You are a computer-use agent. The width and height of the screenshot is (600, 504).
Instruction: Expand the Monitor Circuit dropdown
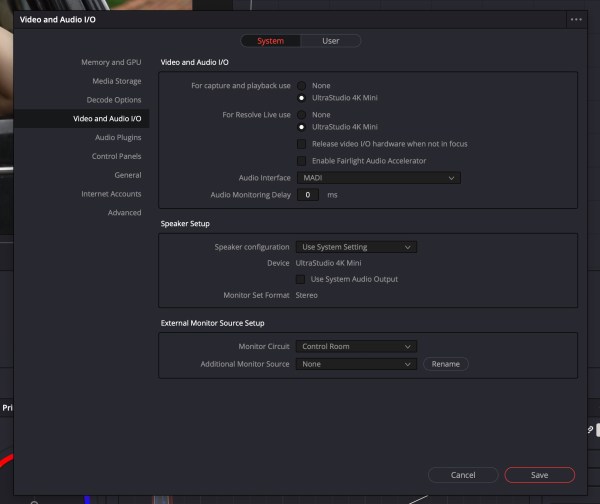(x=355, y=347)
